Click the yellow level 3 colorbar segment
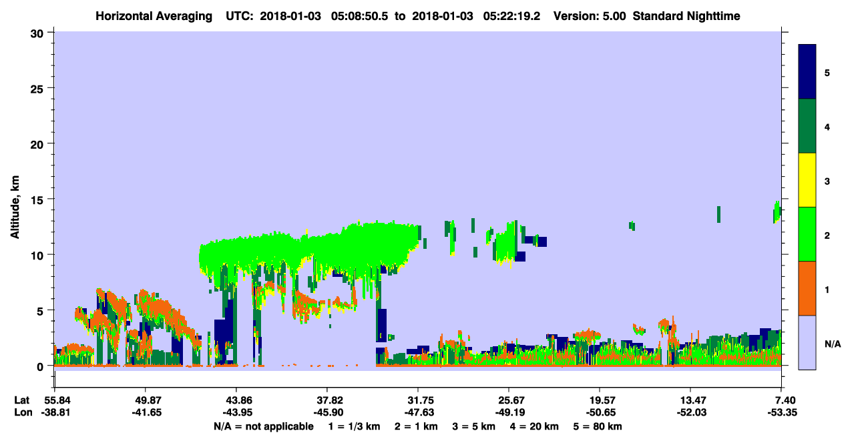 pos(807,180)
